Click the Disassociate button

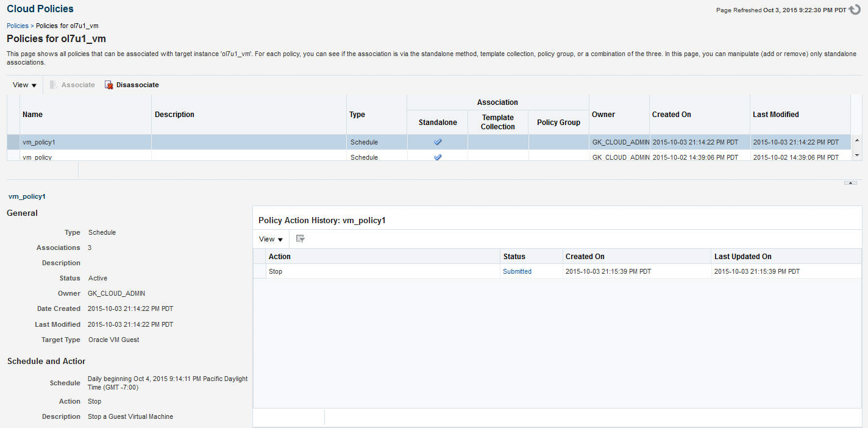(132, 85)
